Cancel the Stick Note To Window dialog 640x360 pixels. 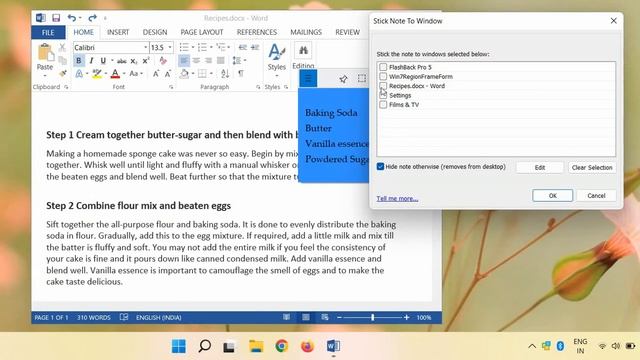(596, 196)
